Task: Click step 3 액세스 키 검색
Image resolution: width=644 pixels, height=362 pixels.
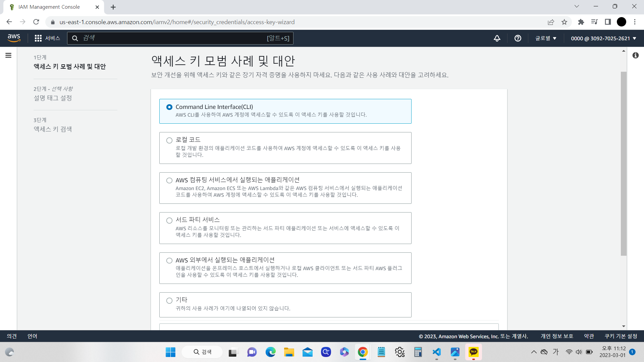Action: (53, 129)
